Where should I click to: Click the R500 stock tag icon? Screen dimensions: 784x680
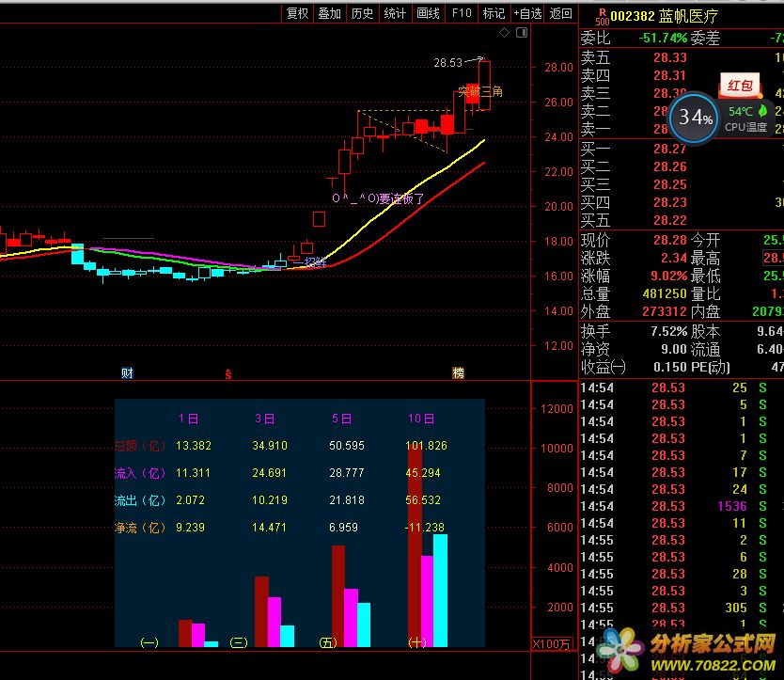pyautogui.click(x=602, y=17)
